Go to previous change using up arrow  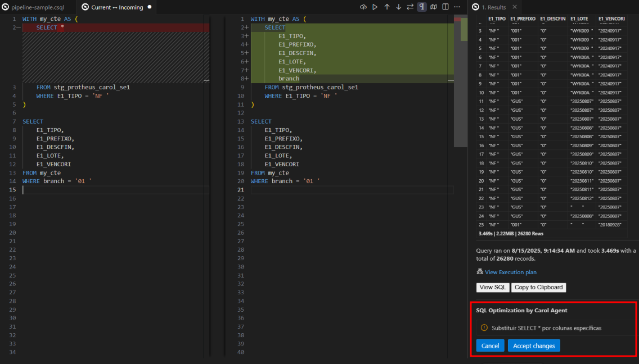pos(387,7)
